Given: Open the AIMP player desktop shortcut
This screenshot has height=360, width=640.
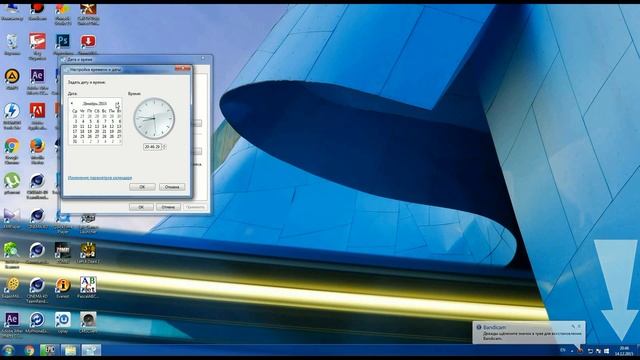Looking at the screenshot, I should point(12,76).
